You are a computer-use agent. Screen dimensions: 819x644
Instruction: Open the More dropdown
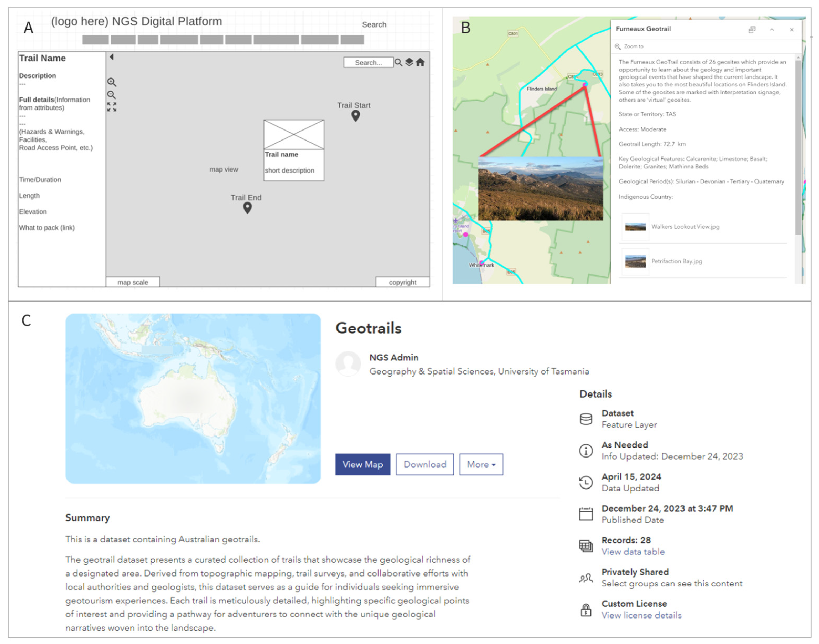coord(481,465)
